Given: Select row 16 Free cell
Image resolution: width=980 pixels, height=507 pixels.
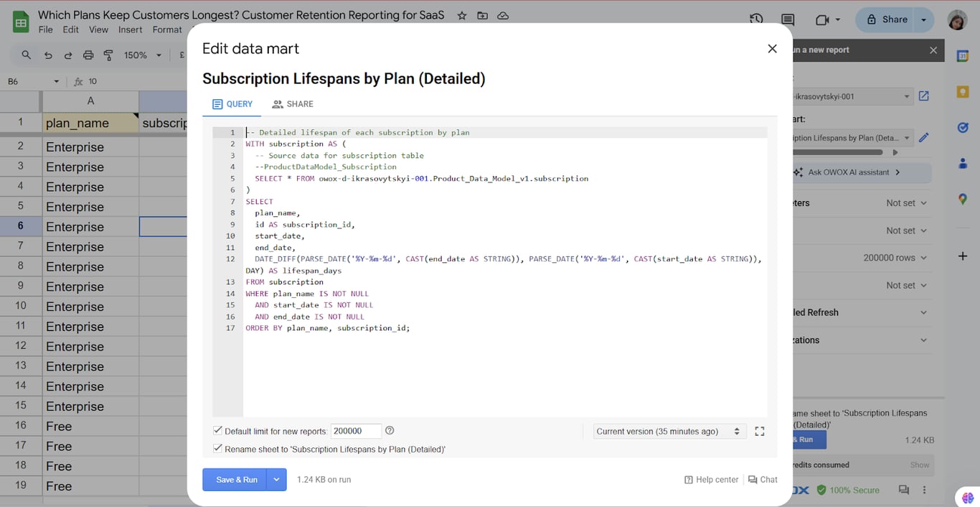Looking at the screenshot, I should 90,427.
